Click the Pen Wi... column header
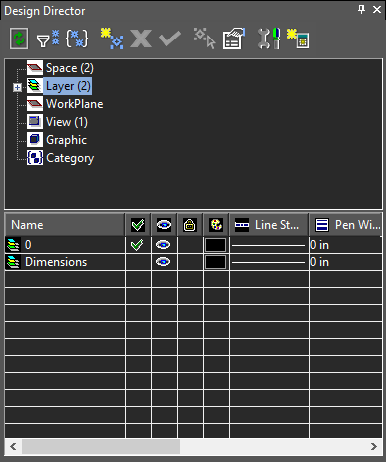 click(346, 225)
